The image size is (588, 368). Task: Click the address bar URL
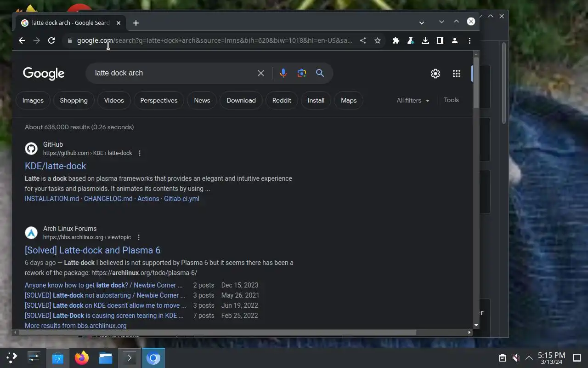click(x=215, y=40)
